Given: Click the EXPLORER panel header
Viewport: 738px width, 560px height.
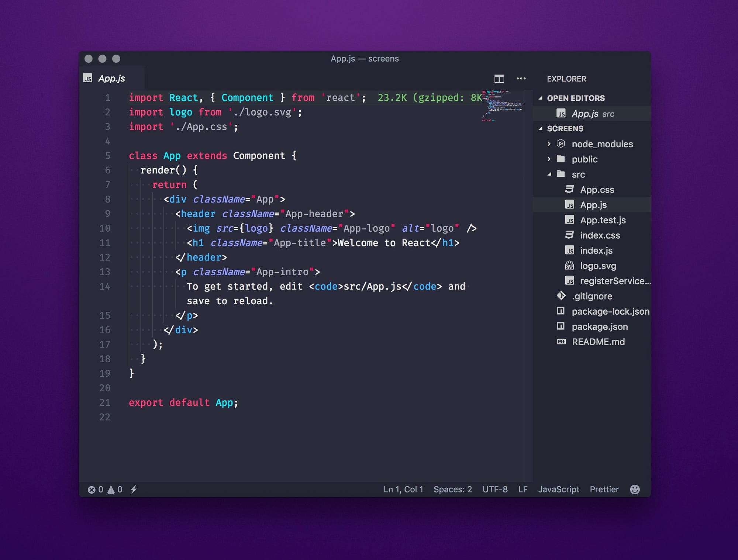Looking at the screenshot, I should coord(566,79).
